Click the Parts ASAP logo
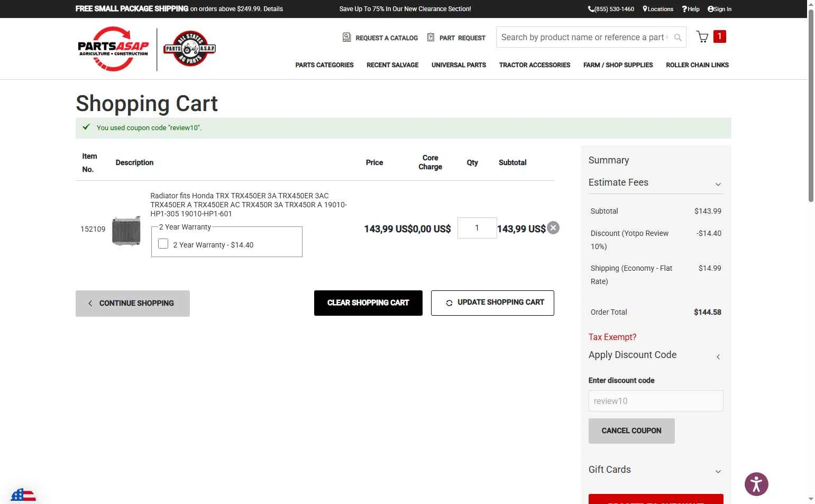The image size is (815, 504). point(113,49)
